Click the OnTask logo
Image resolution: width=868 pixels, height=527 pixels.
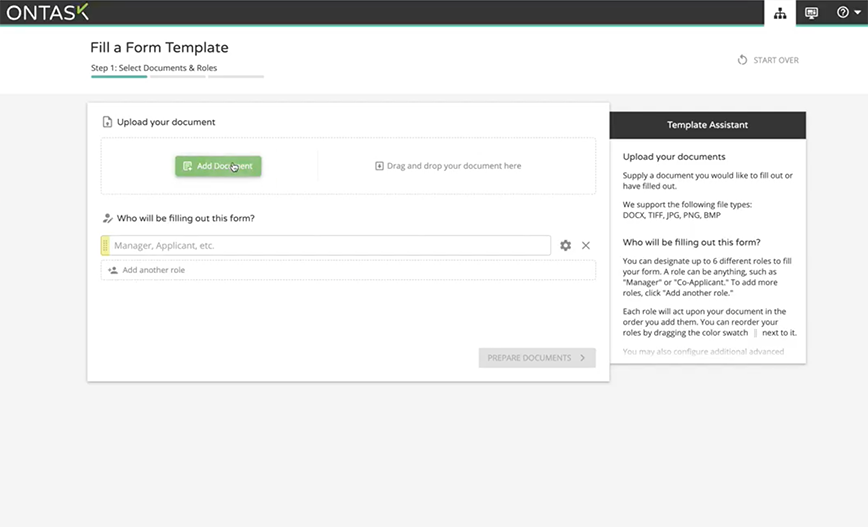pyautogui.click(x=48, y=12)
